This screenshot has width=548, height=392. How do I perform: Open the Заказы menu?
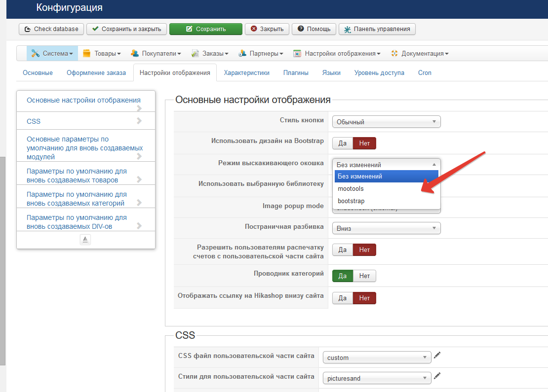point(209,54)
